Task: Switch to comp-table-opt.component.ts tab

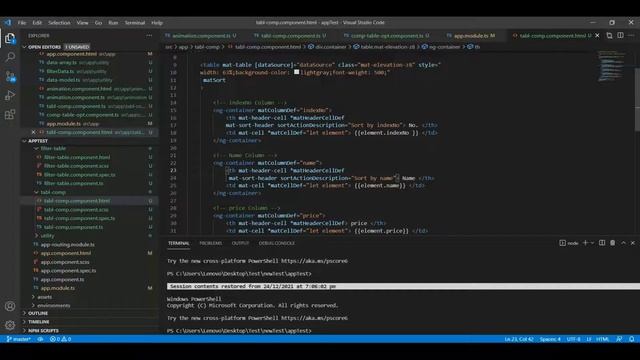Action: (386, 36)
